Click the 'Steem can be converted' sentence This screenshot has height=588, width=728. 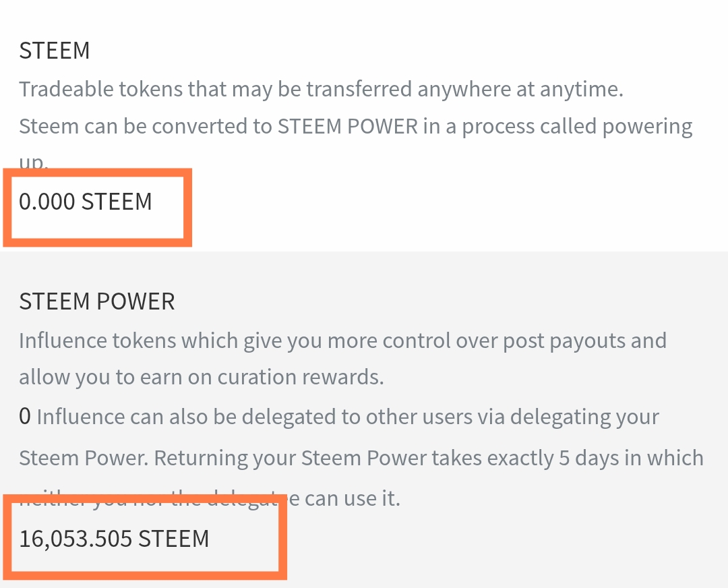356,127
